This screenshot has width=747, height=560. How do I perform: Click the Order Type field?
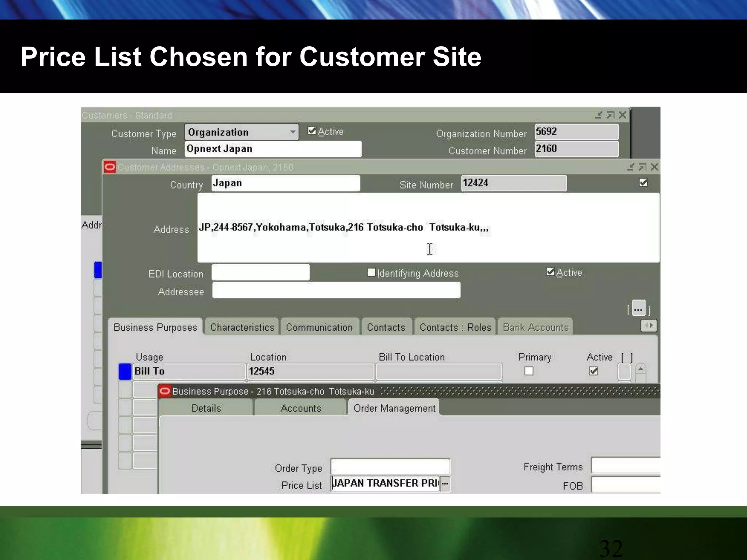point(390,467)
